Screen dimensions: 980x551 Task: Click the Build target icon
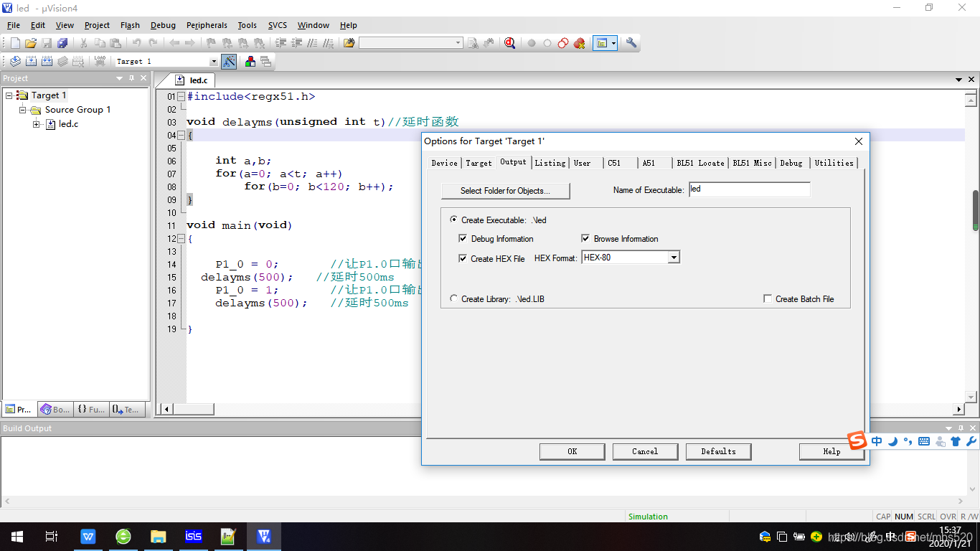pos(31,62)
